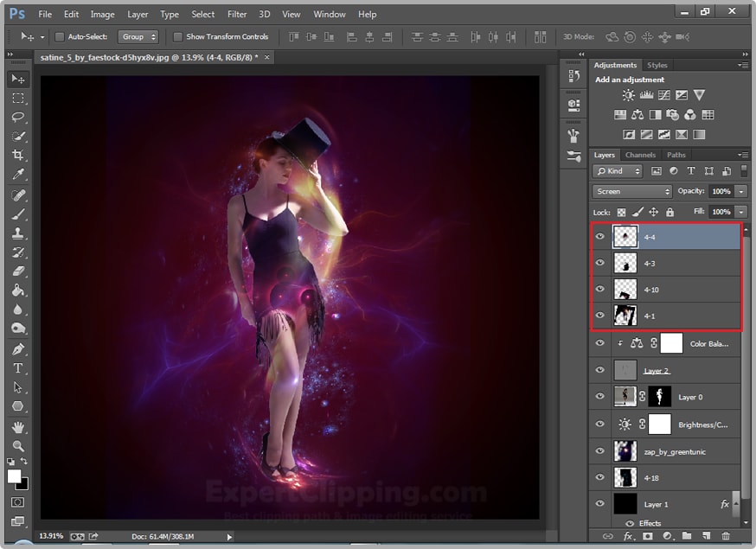Image resolution: width=756 pixels, height=549 pixels.
Task: Select the Horizontal Type tool
Action: pyautogui.click(x=18, y=367)
